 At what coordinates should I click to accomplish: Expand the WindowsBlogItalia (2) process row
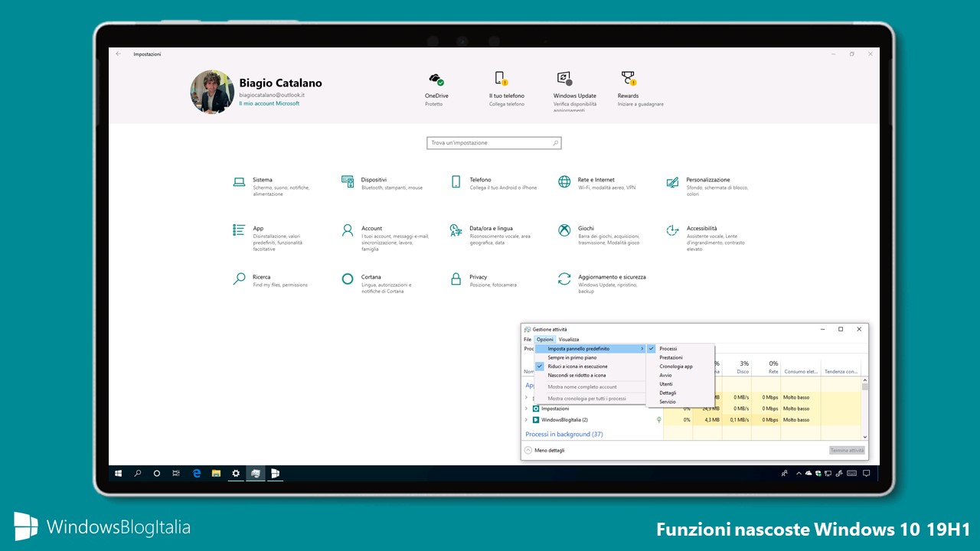tap(526, 419)
